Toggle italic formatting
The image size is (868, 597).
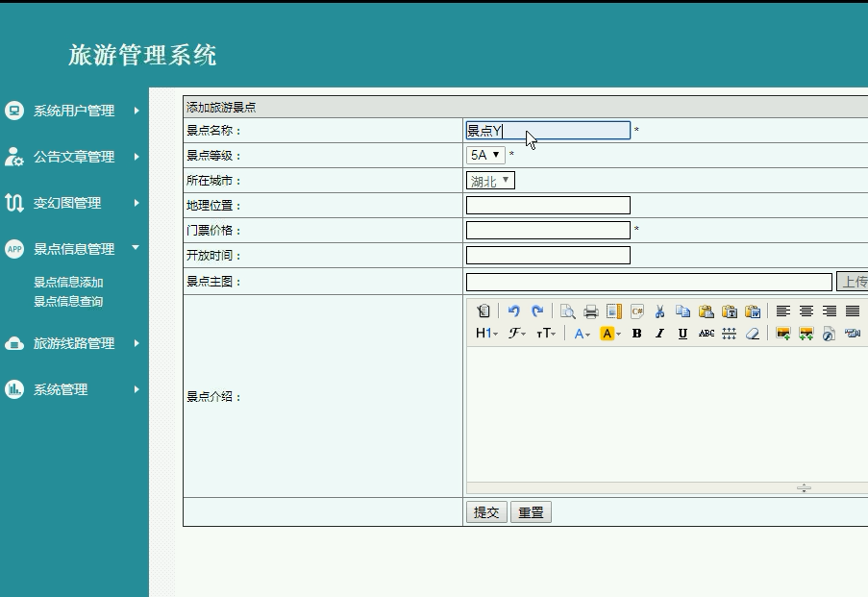pyautogui.click(x=659, y=334)
